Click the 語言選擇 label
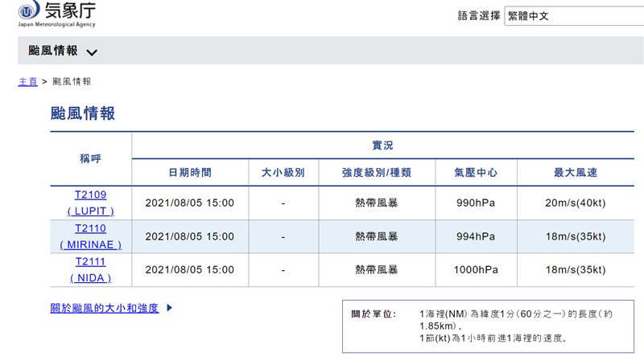Screen dimensions: 644x361 [478, 17]
